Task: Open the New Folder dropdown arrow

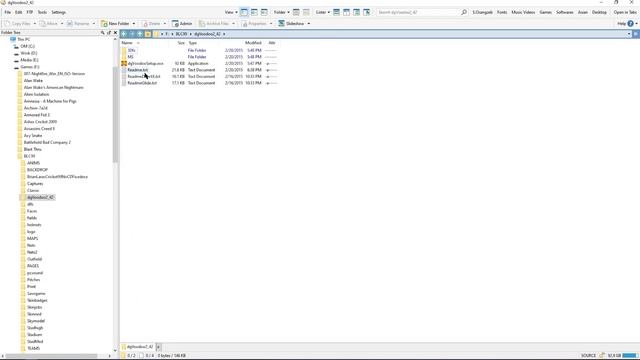Action: 133,24
